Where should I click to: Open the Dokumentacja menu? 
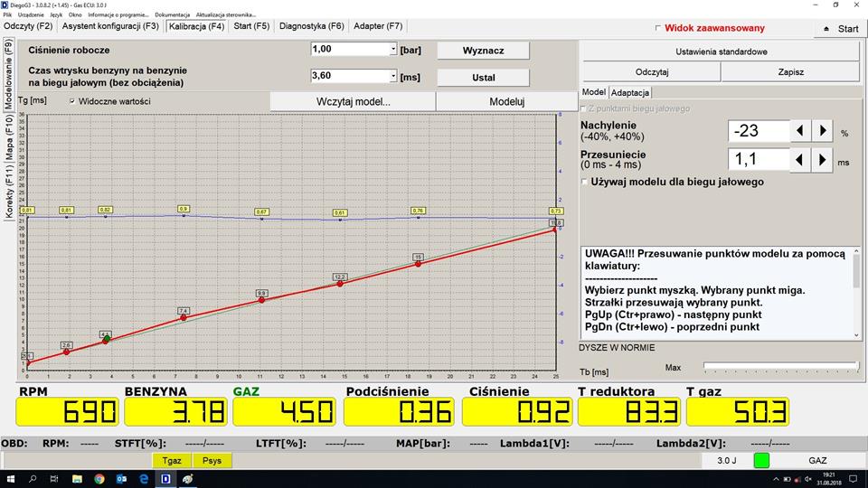[172, 15]
